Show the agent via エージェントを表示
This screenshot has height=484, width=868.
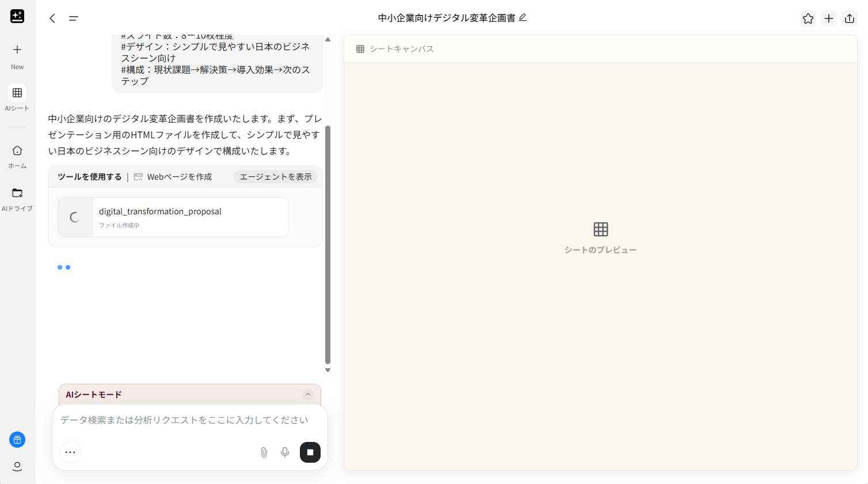[x=275, y=176]
